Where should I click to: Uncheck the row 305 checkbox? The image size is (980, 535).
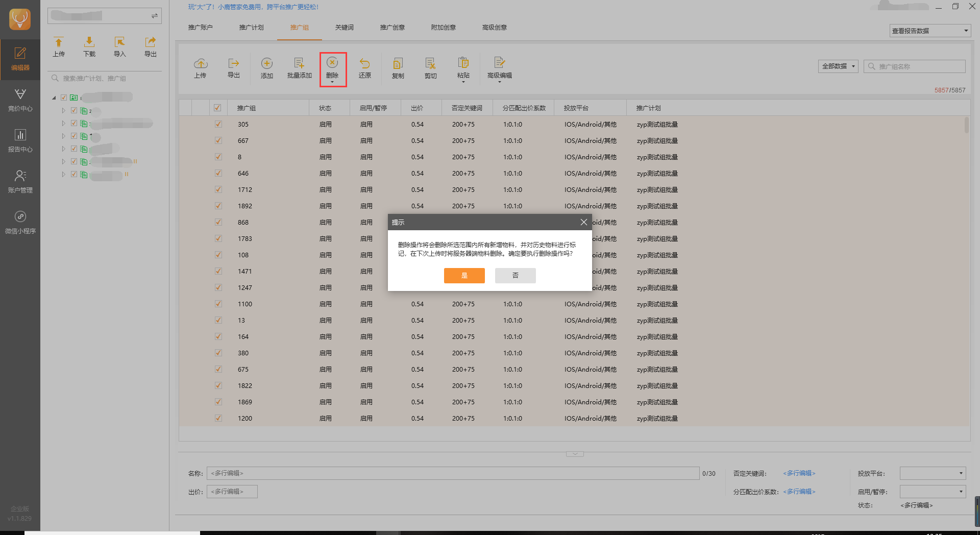point(218,124)
